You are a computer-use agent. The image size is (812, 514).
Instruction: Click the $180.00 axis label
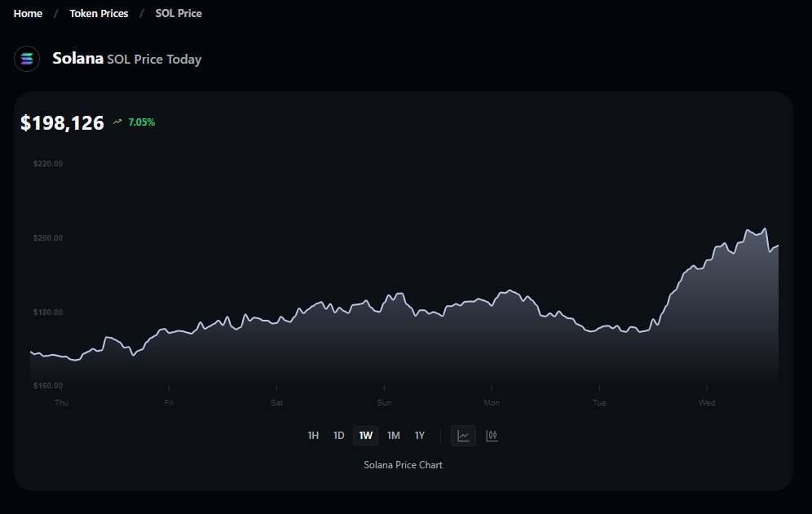pos(48,312)
